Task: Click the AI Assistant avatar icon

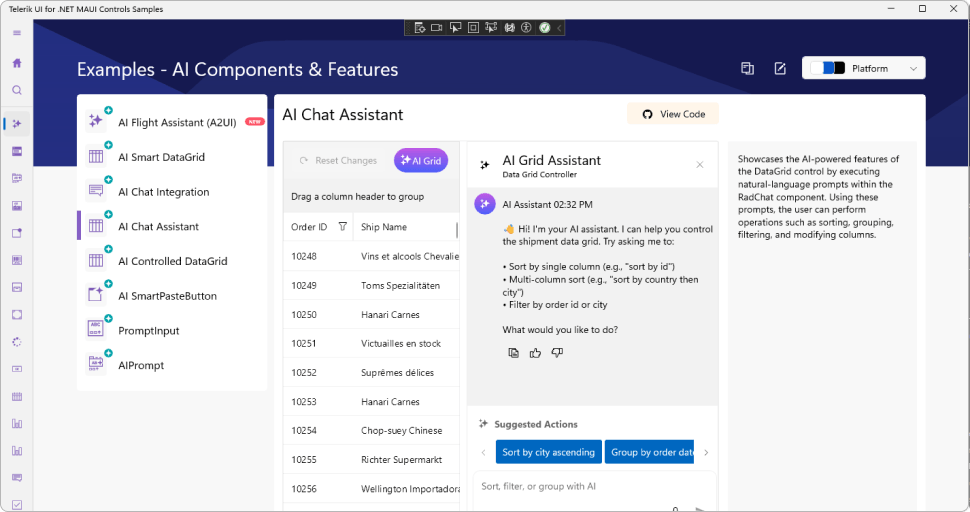Action: tap(485, 203)
